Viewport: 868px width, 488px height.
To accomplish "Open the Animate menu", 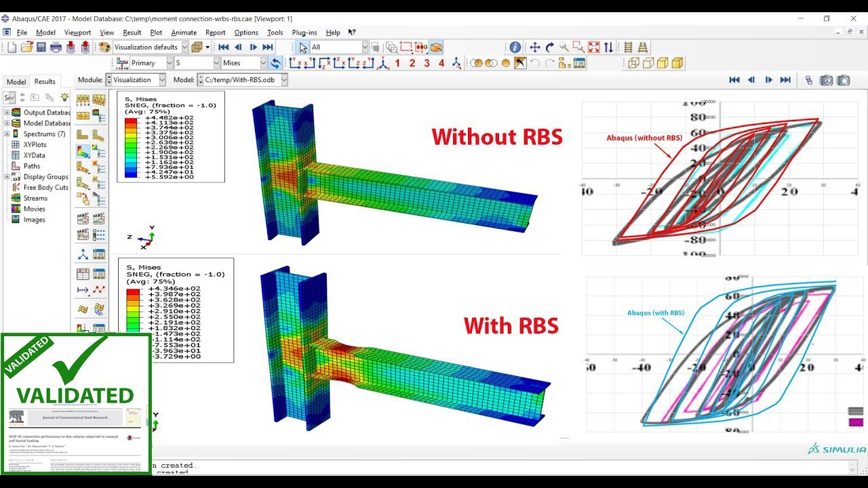I will click(184, 32).
